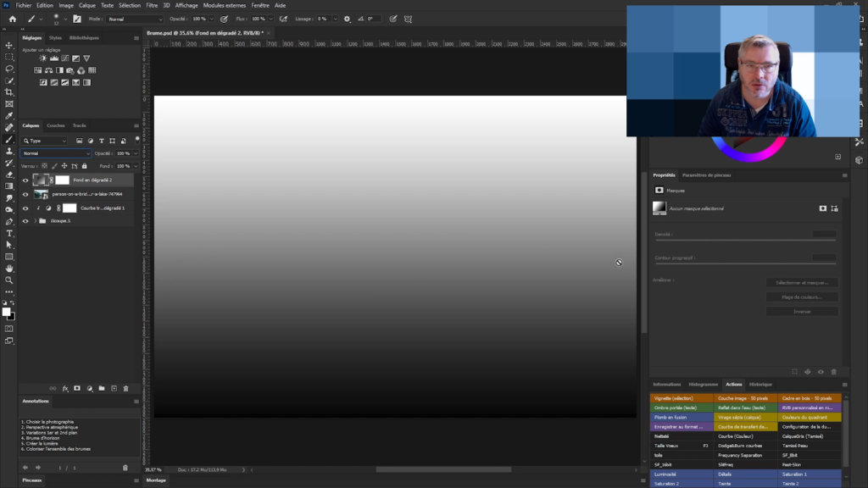Select the Clone Stamp tool
868x488 pixels.
click(x=8, y=151)
